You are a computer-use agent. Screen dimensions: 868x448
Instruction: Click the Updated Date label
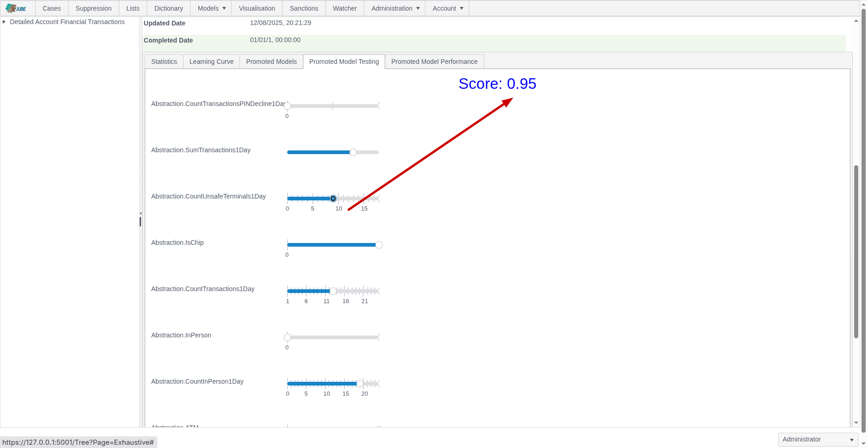click(165, 23)
